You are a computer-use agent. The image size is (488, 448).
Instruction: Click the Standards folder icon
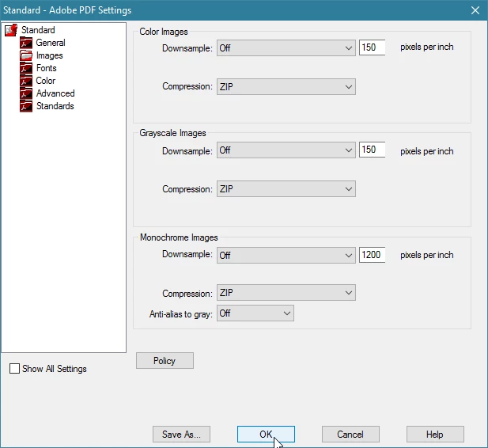[x=26, y=106]
